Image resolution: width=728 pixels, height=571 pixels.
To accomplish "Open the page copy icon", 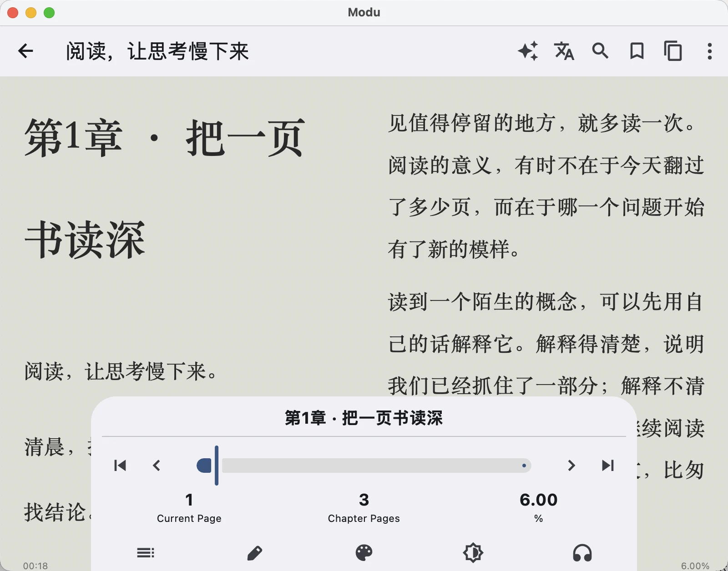I will coord(673,51).
